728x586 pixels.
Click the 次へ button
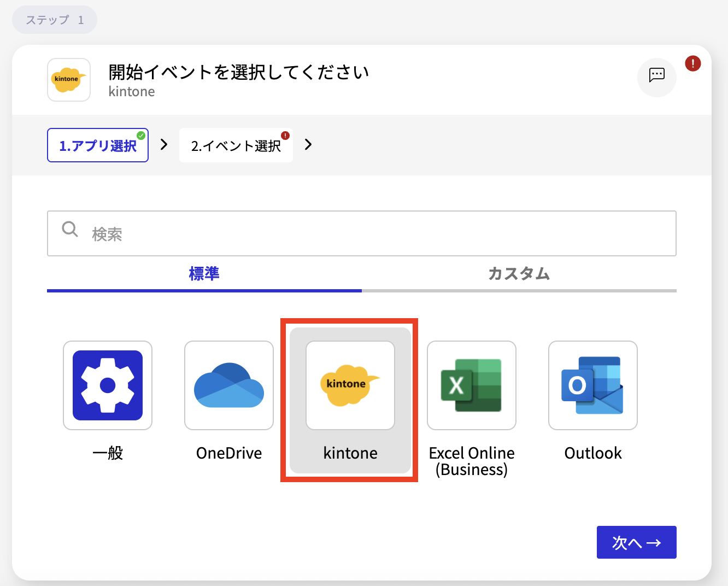636,542
